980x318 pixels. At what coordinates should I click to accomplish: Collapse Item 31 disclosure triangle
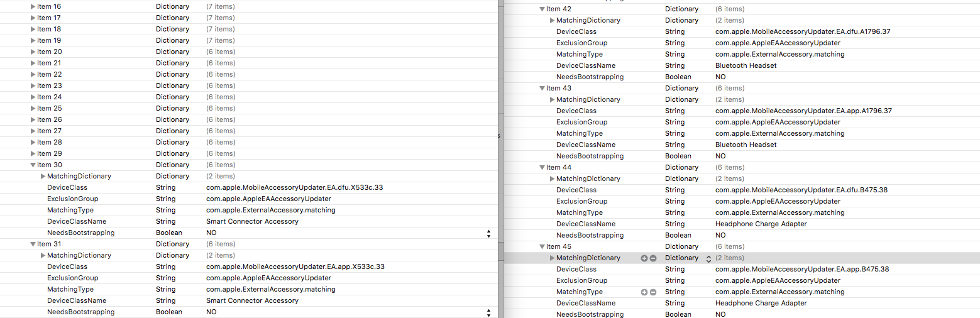(33, 244)
